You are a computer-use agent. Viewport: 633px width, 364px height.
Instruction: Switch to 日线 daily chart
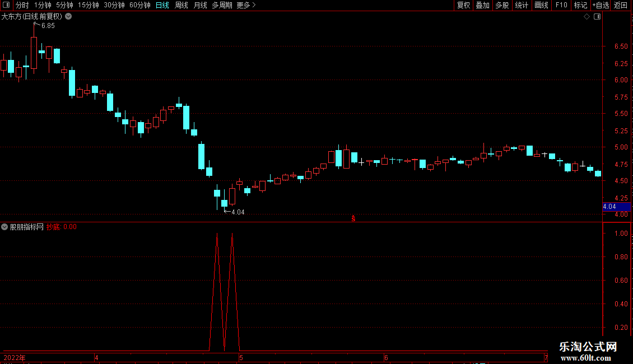coord(162,5)
